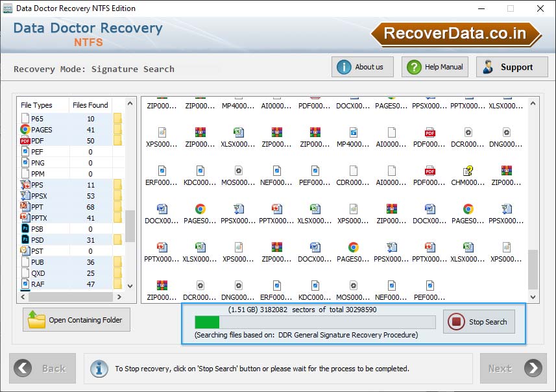The height and width of the screenshot is (392, 556).
Task: Choose the PPS slideshow icon in File Types list
Action: [x=25, y=185]
